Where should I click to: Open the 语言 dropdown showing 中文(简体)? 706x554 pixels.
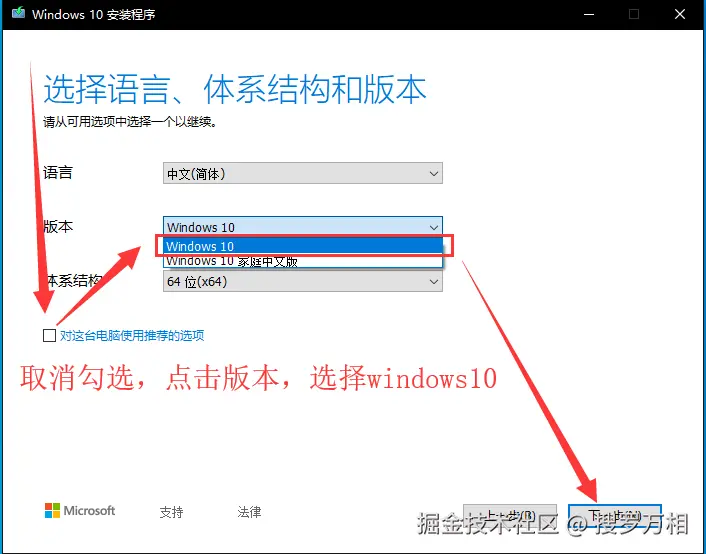[x=303, y=173]
